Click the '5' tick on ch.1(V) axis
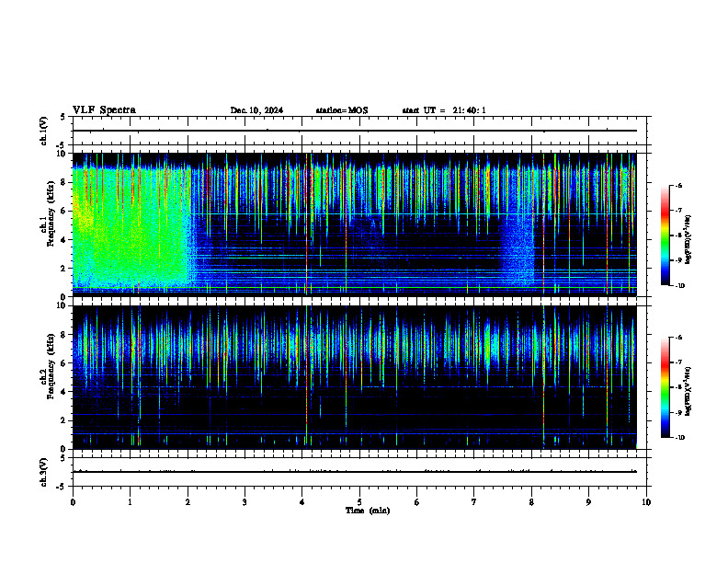 click(63, 117)
